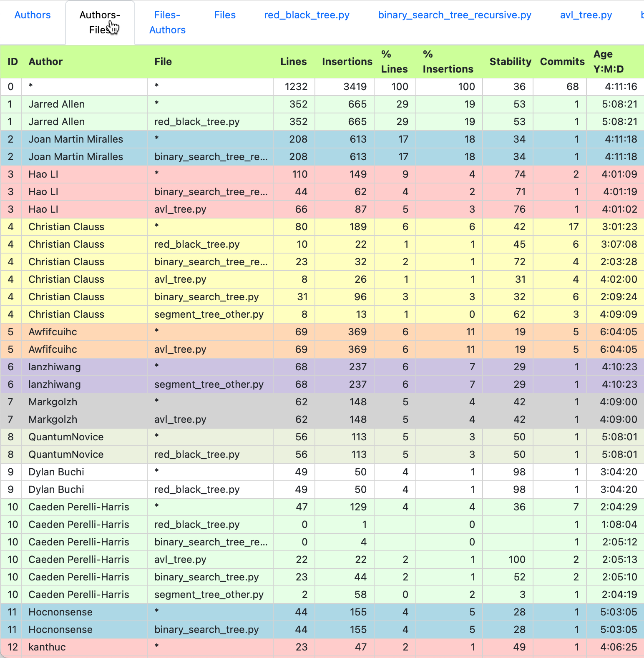Click kanthuc author name

coord(47,647)
